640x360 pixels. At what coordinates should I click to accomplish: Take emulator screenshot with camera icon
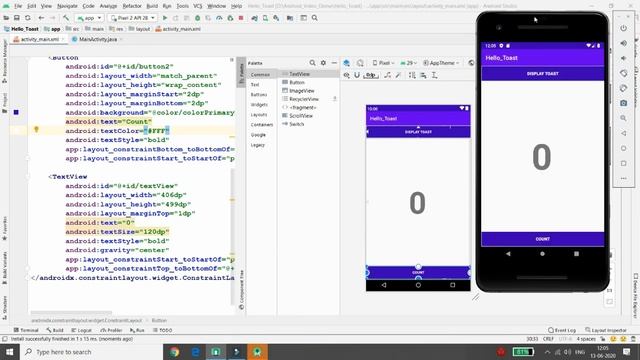tap(623, 103)
